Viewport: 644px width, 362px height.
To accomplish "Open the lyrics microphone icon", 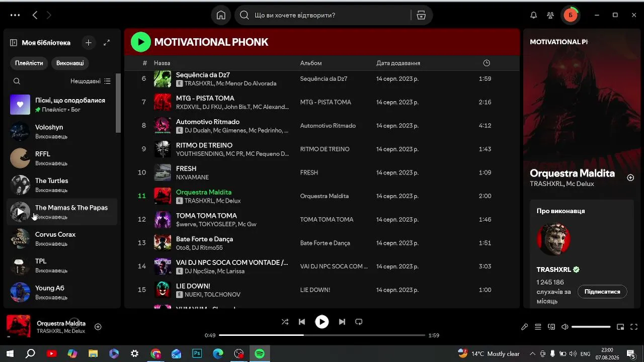I will coord(524,327).
